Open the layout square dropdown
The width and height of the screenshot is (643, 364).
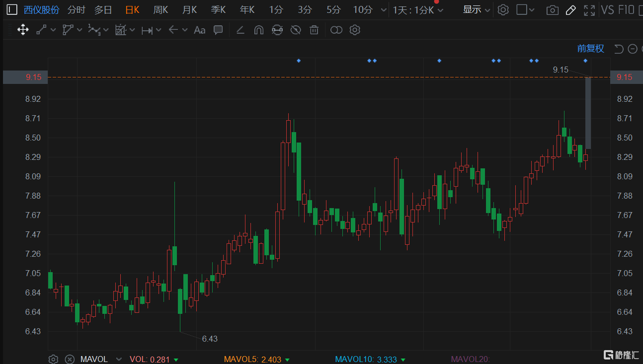click(526, 10)
